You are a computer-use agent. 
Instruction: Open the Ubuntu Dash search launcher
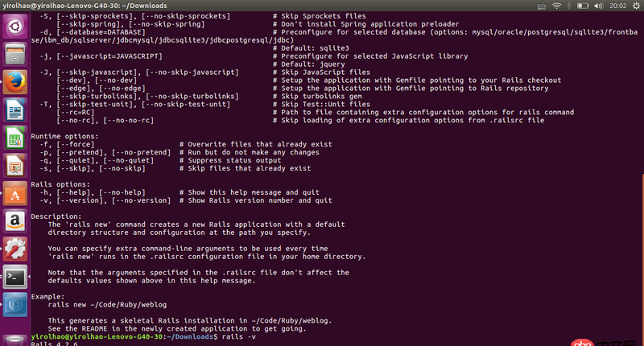pyautogui.click(x=14, y=27)
